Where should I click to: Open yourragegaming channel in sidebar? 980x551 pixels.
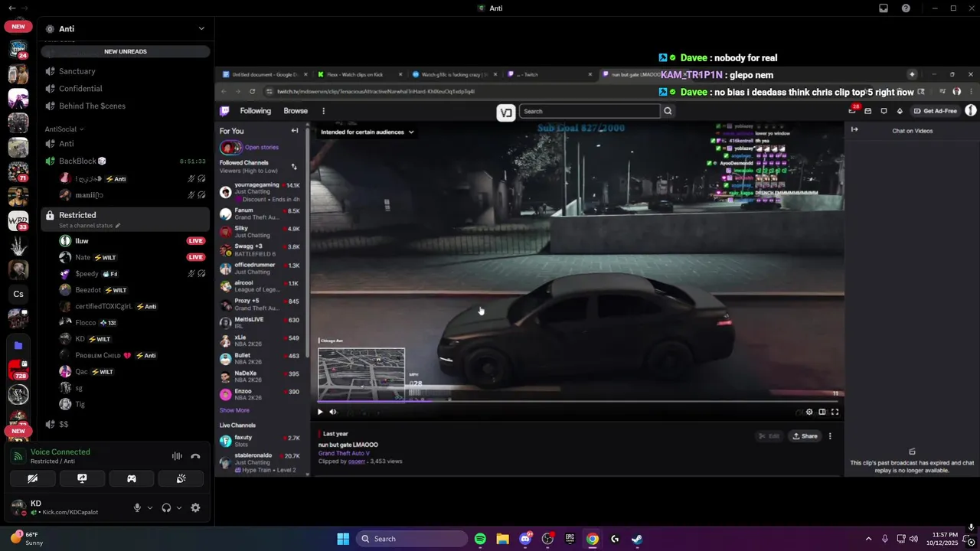click(x=262, y=191)
